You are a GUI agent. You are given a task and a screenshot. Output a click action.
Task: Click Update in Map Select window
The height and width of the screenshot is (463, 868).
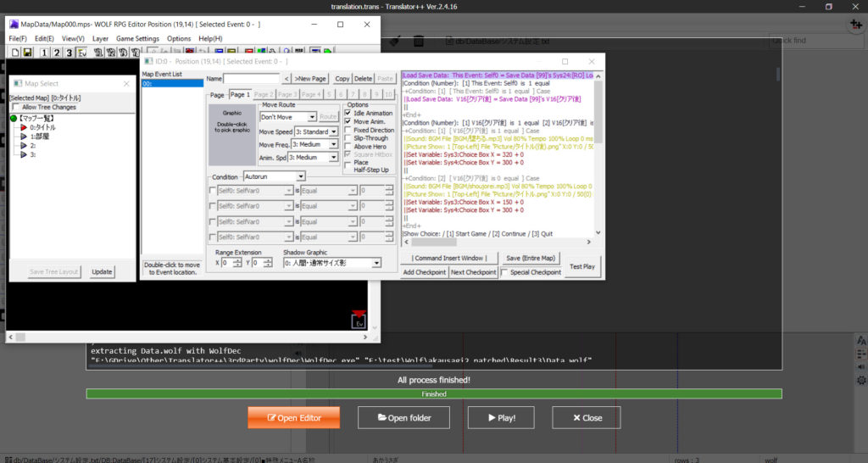[102, 272]
